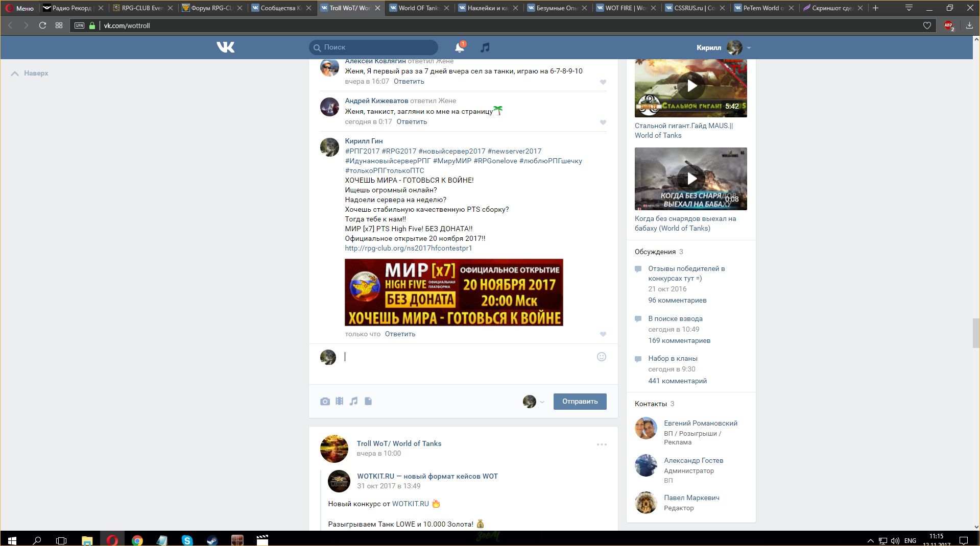Attach an audio track to the comment

[x=353, y=402]
